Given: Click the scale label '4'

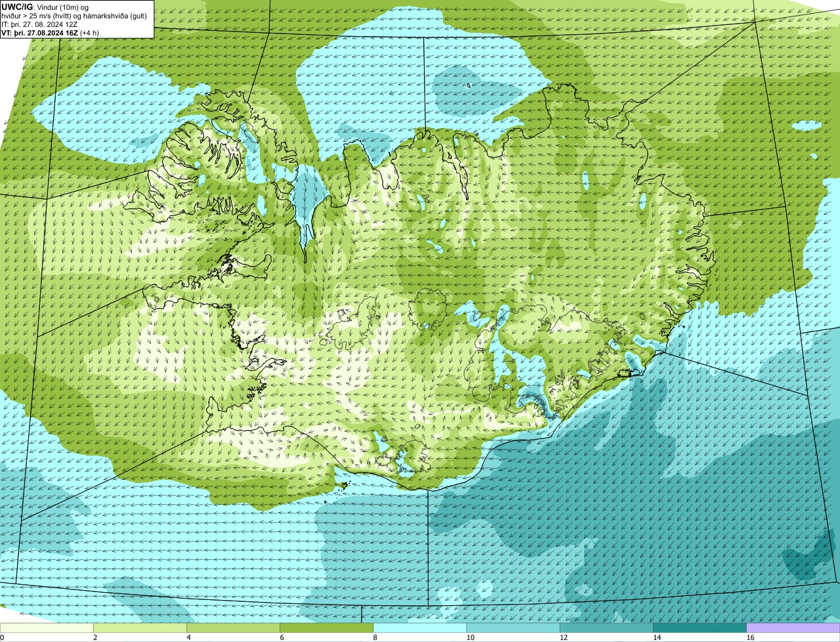Looking at the screenshot, I should tap(188, 637).
